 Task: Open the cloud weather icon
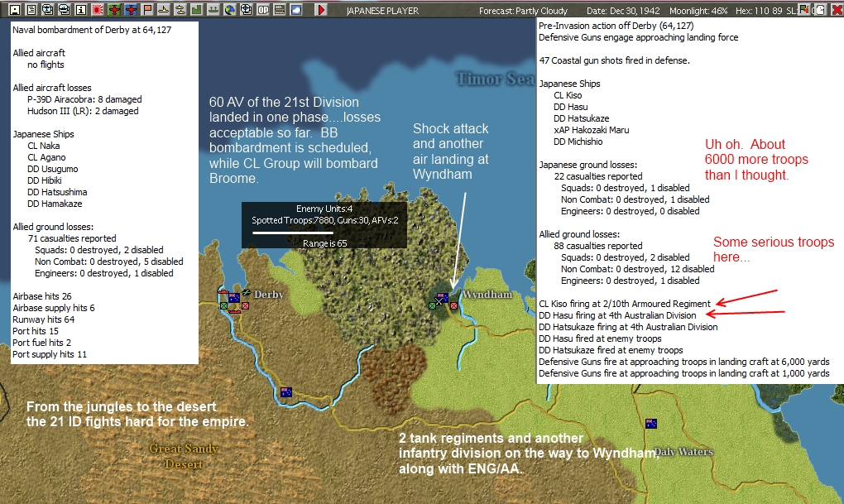[x=296, y=10]
